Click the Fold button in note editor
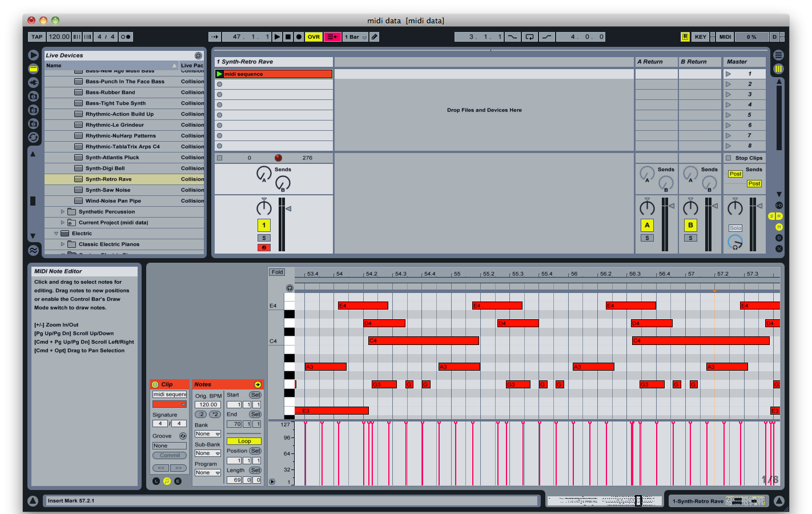The image size is (812, 514). 277,272
